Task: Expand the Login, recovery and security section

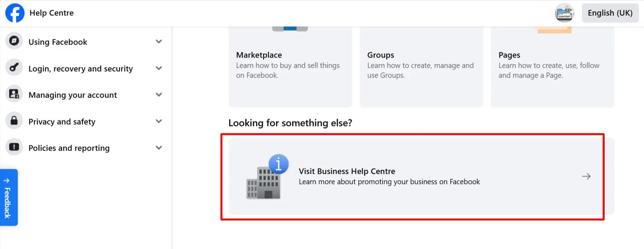Action: pos(159,68)
